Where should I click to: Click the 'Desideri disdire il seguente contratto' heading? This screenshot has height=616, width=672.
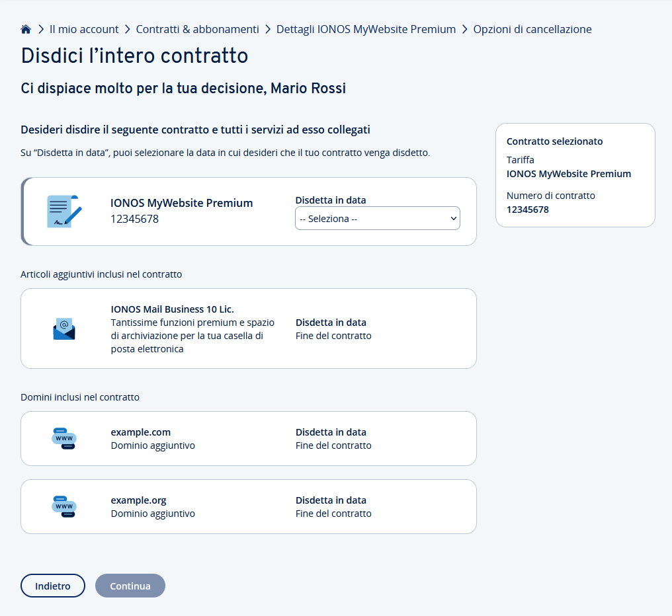coord(195,130)
